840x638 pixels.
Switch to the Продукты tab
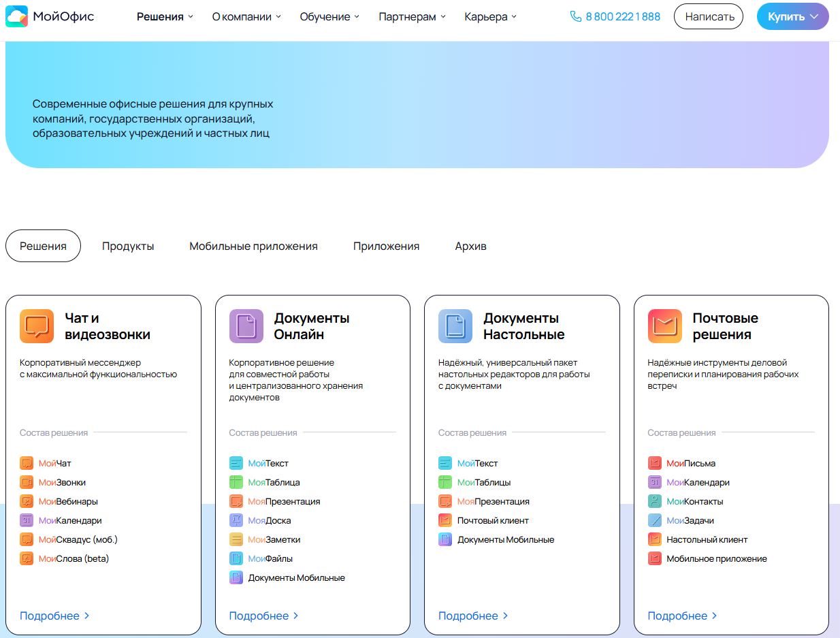(x=128, y=246)
